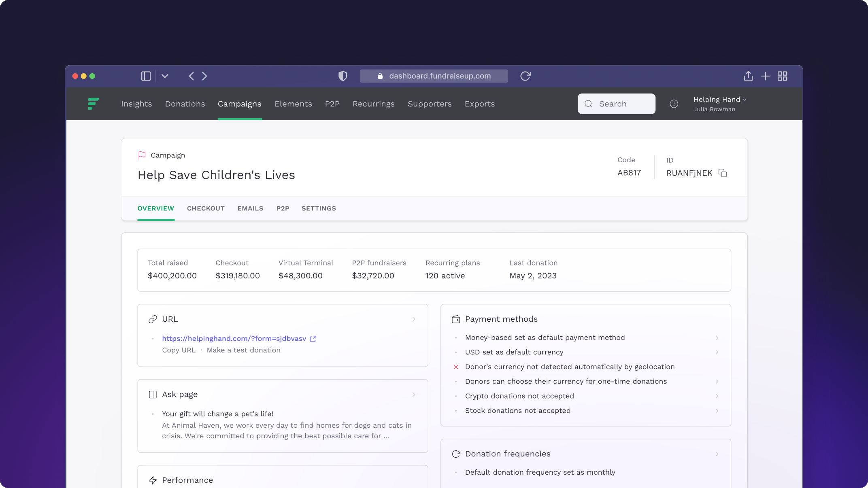868x488 pixels.
Task: Click external link icon beside form URL
Action: coord(313,339)
